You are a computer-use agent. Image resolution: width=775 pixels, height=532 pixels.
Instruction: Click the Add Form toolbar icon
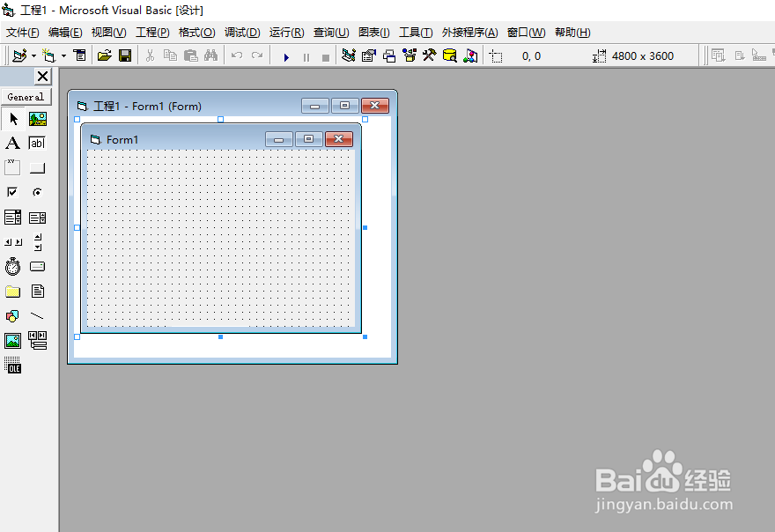coord(48,55)
